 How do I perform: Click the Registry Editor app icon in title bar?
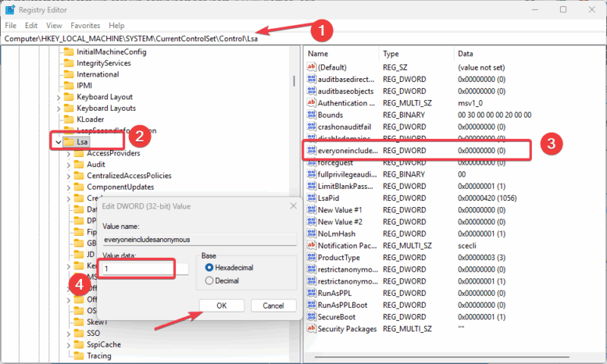pyautogui.click(x=10, y=9)
